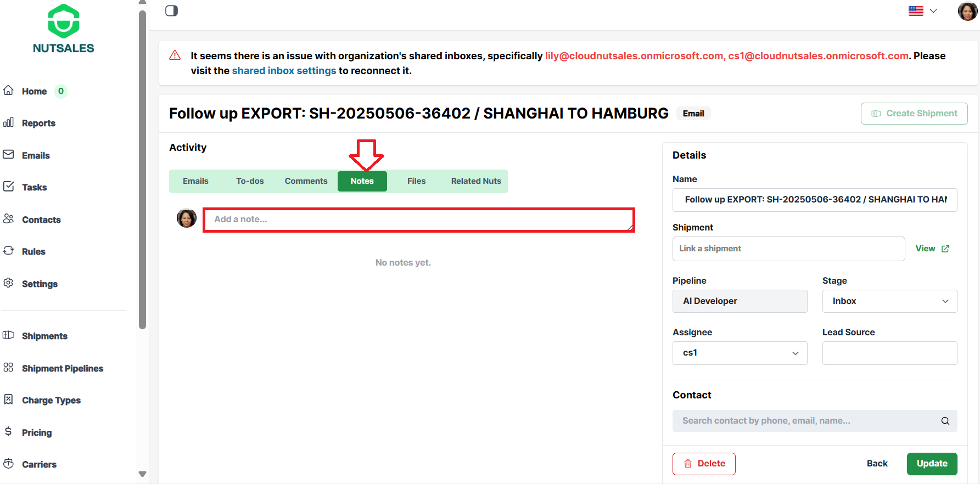
Task: Click the Email tag next to title
Action: click(x=693, y=114)
